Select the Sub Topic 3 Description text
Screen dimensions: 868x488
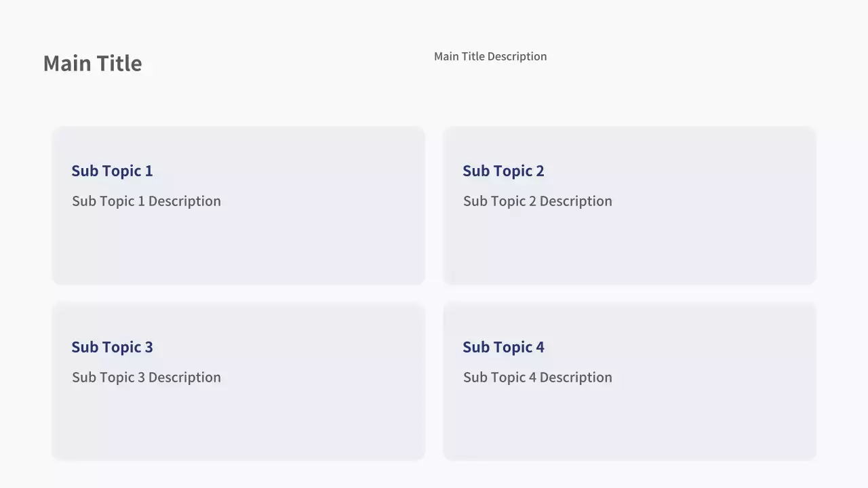point(146,378)
